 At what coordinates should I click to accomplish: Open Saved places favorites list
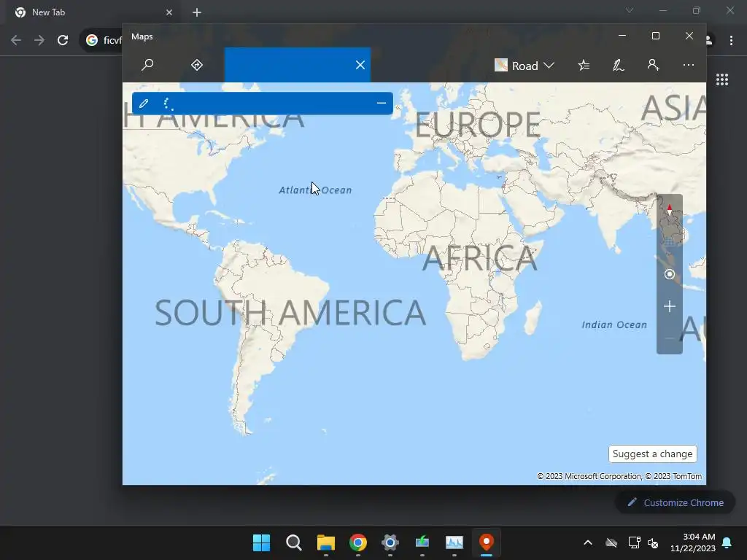584,65
